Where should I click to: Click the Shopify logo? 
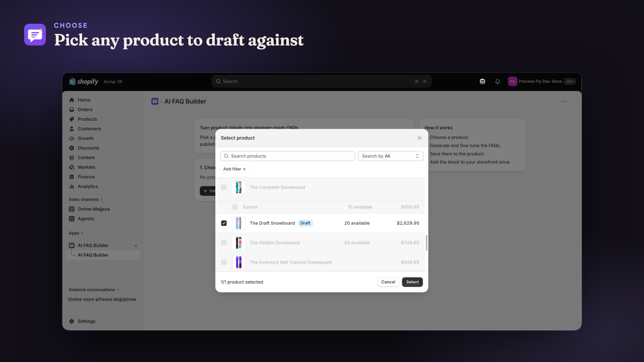(84, 81)
